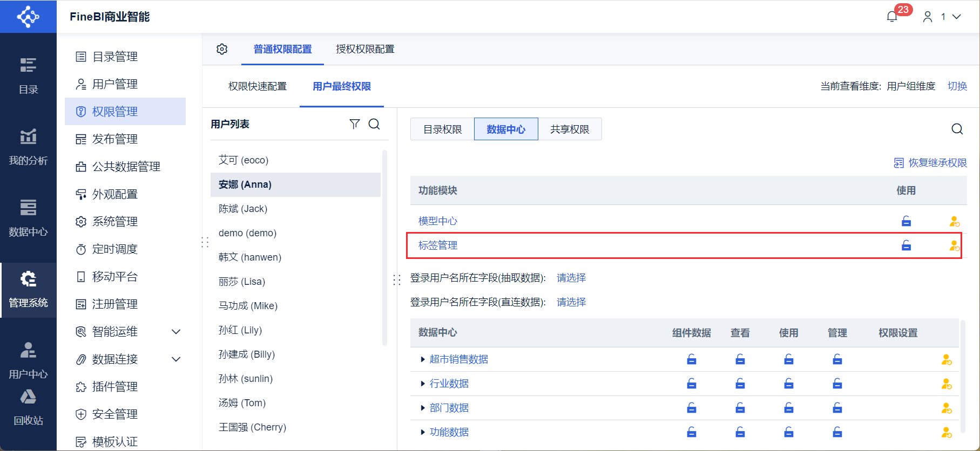This screenshot has height=451, width=980.
Task: Open the notification bell icon
Action: click(x=892, y=17)
